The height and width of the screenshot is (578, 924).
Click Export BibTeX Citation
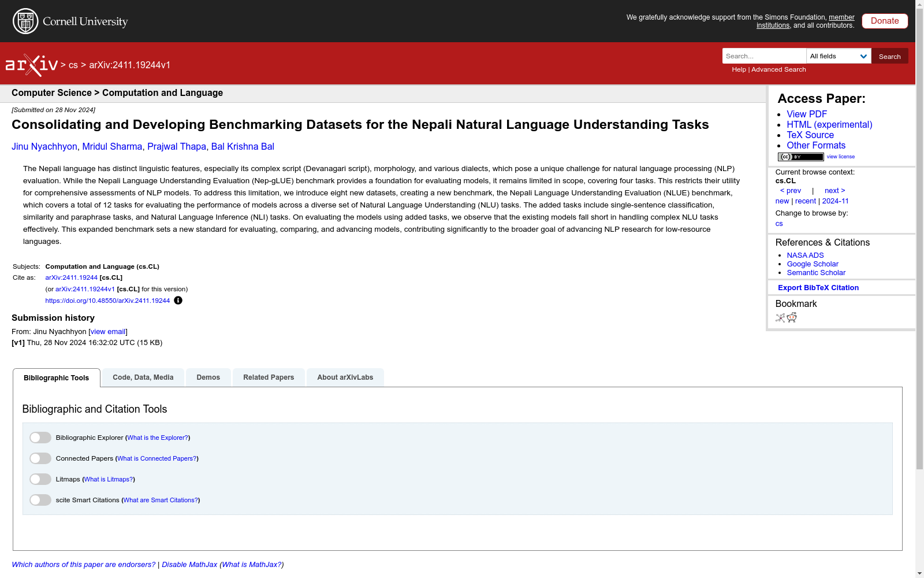pyautogui.click(x=818, y=288)
